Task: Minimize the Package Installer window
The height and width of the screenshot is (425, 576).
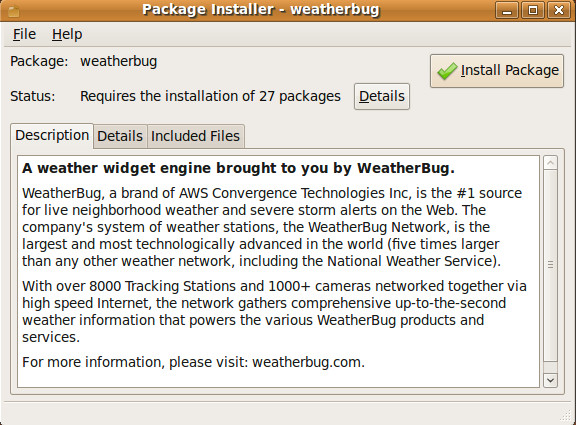Action: click(x=507, y=10)
